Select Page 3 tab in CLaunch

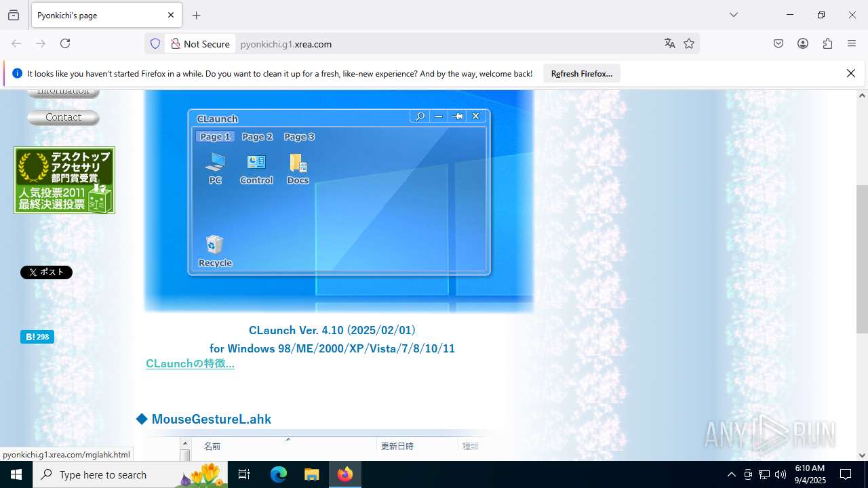(299, 136)
